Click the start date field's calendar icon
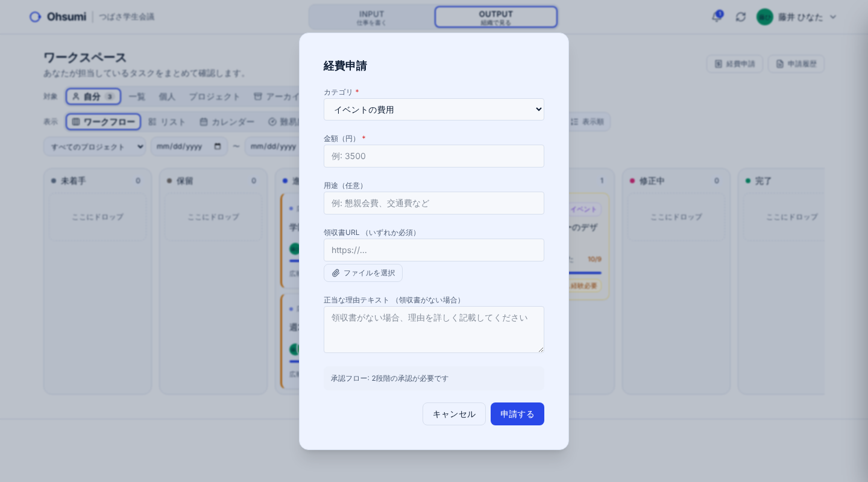 [x=218, y=146]
